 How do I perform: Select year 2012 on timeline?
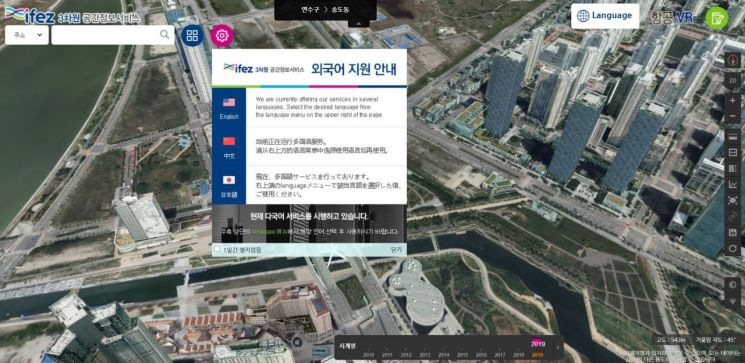tap(406, 355)
